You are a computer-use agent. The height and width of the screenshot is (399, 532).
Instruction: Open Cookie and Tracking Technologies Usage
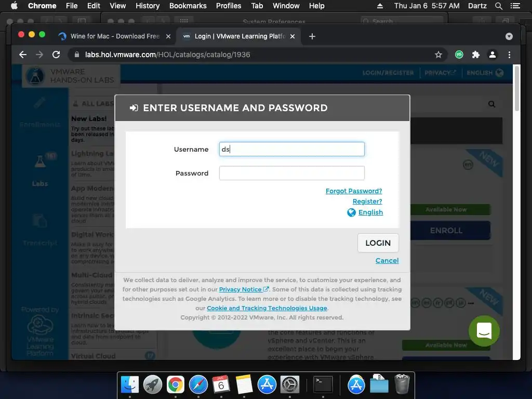pos(267,308)
